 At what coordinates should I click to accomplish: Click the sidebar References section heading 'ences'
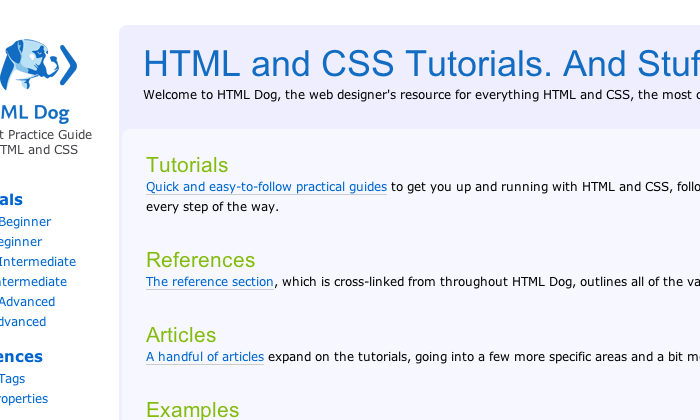21,357
